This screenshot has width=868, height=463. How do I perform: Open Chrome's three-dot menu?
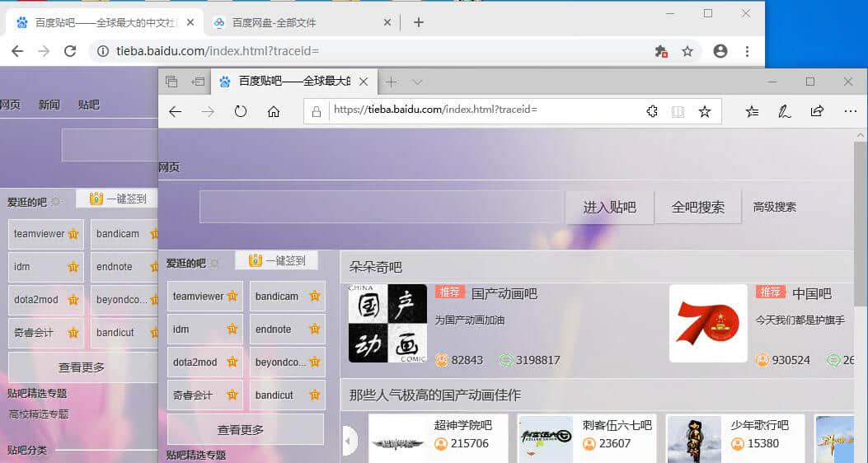(747, 51)
